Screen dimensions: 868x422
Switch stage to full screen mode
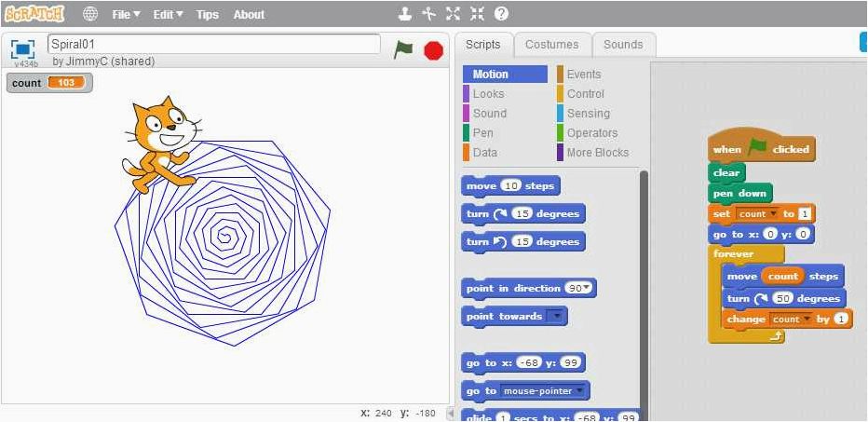tap(22, 48)
